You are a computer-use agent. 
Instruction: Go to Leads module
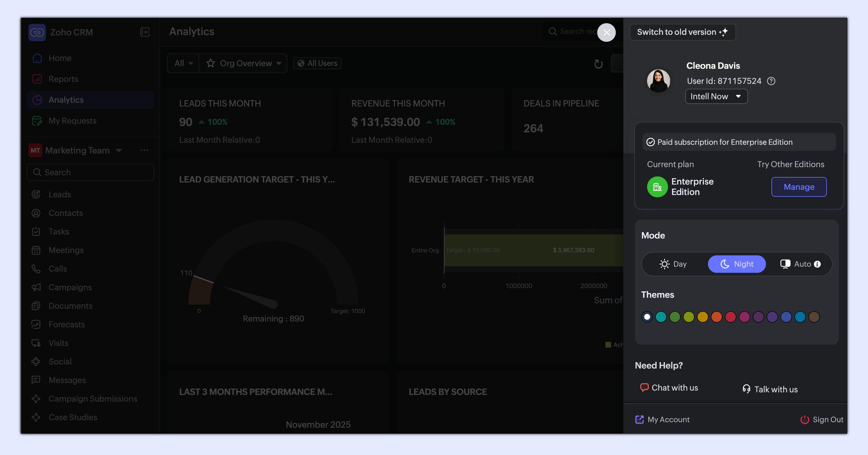point(60,194)
